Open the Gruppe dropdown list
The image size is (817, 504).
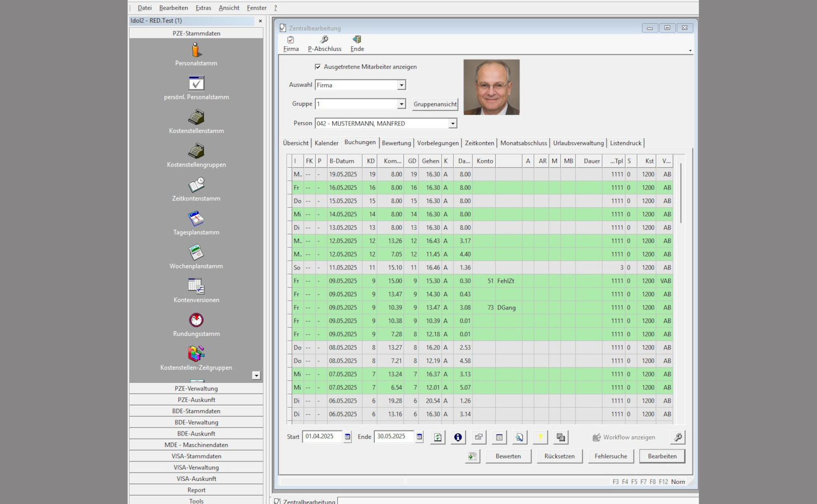(401, 104)
